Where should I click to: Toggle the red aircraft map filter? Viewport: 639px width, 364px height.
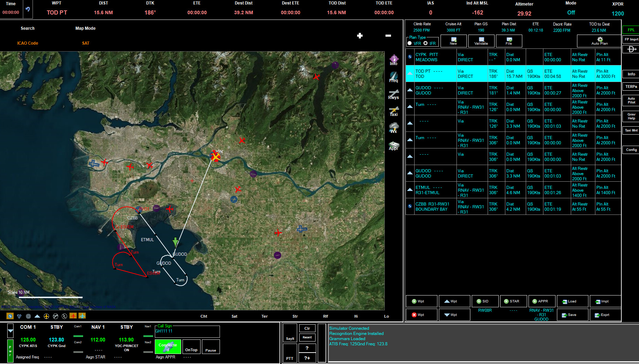(73, 316)
